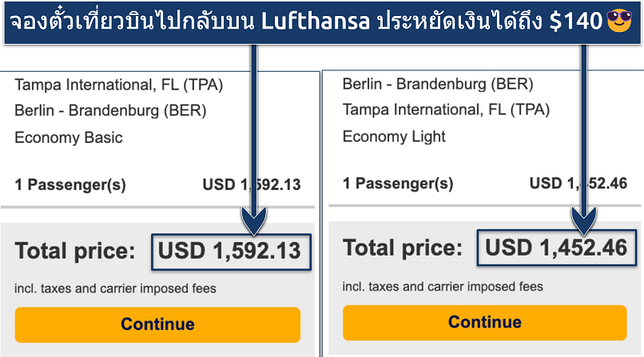Select the Economy Basic fare text
This screenshot has width=644, height=357.
pyautogui.click(x=69, y=137)
